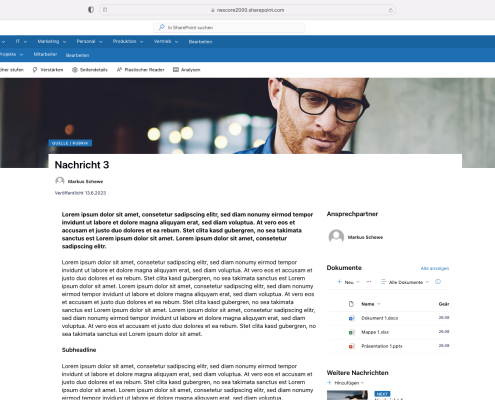Open the more options ellipsis in Dokumente
This screenshot has width=495, height=400.
pos(369,282)
